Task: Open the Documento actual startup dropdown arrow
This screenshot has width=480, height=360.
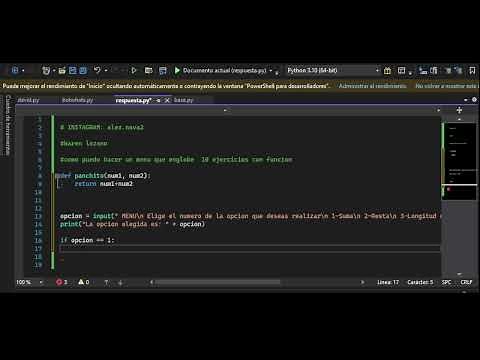Action: point(271,71)
